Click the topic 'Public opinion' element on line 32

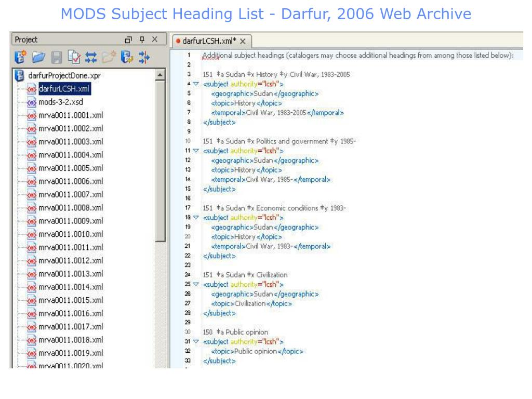click(257, 352)
